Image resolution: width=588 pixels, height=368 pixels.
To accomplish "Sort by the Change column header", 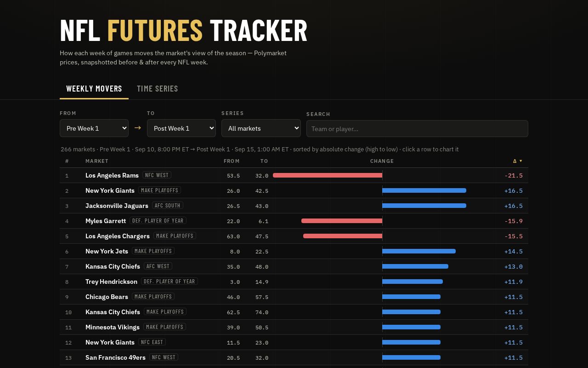I will tap(382, 161).
